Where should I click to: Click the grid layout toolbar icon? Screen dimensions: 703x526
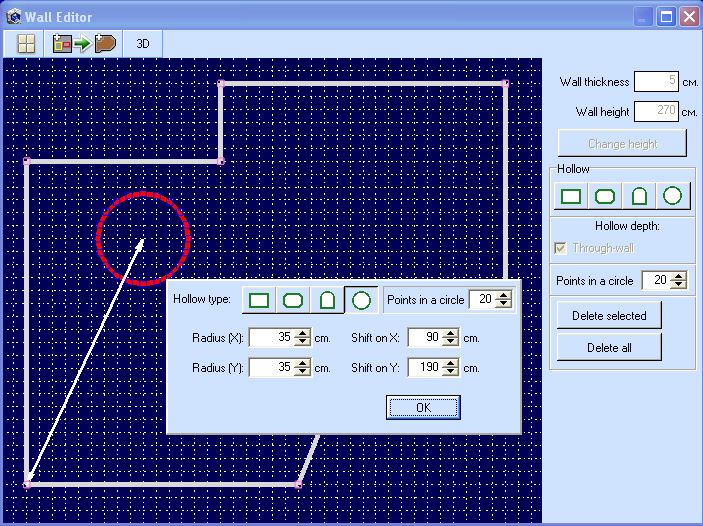26,44
